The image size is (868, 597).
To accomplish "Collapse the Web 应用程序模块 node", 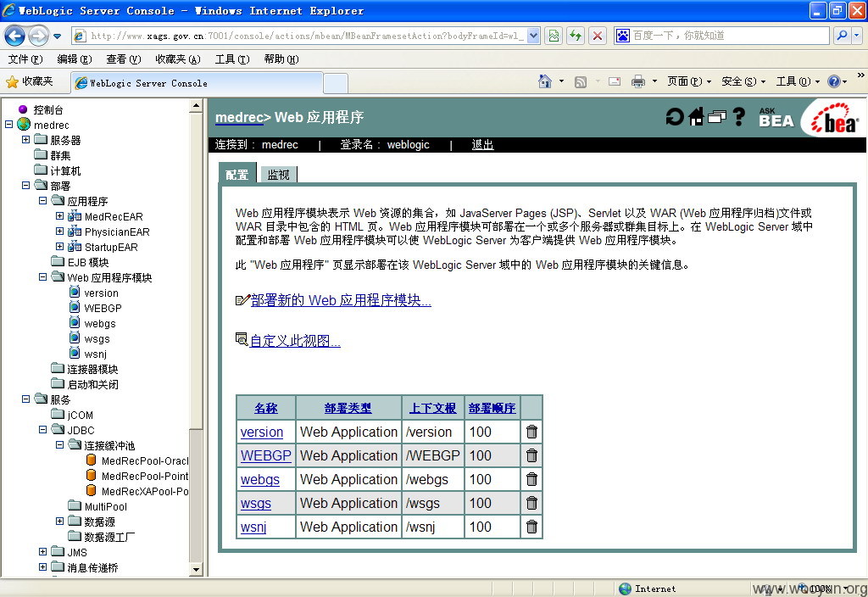I will [x=42, y=277].
